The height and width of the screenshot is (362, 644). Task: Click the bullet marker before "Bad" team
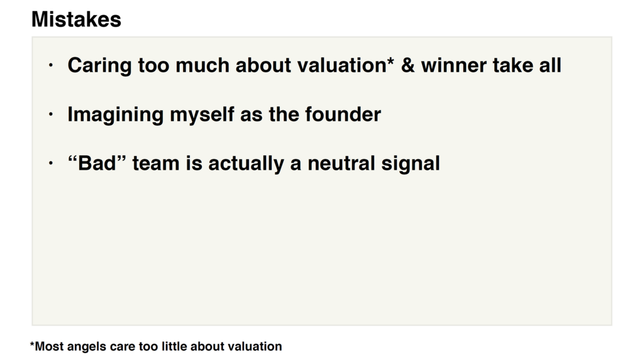tap(50, 163)
